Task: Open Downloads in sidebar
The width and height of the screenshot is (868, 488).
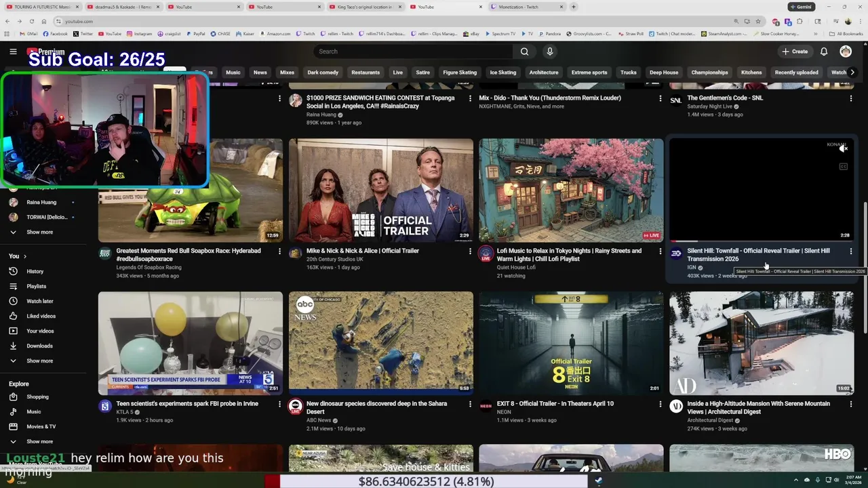Action: click(43, 346)
